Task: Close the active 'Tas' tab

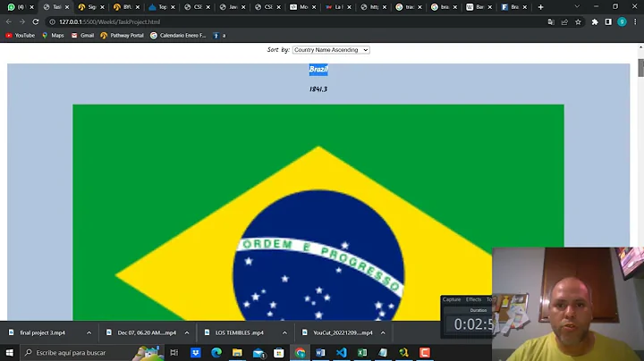Action: click(67, 7)
